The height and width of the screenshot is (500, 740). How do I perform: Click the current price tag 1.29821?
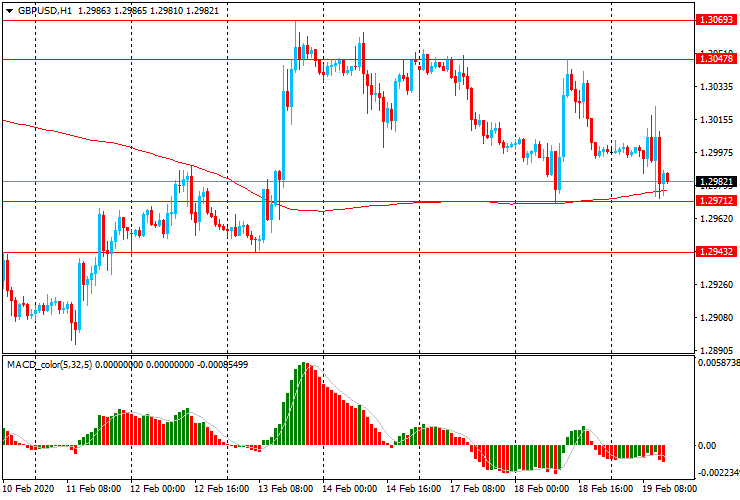pos(717,182)
